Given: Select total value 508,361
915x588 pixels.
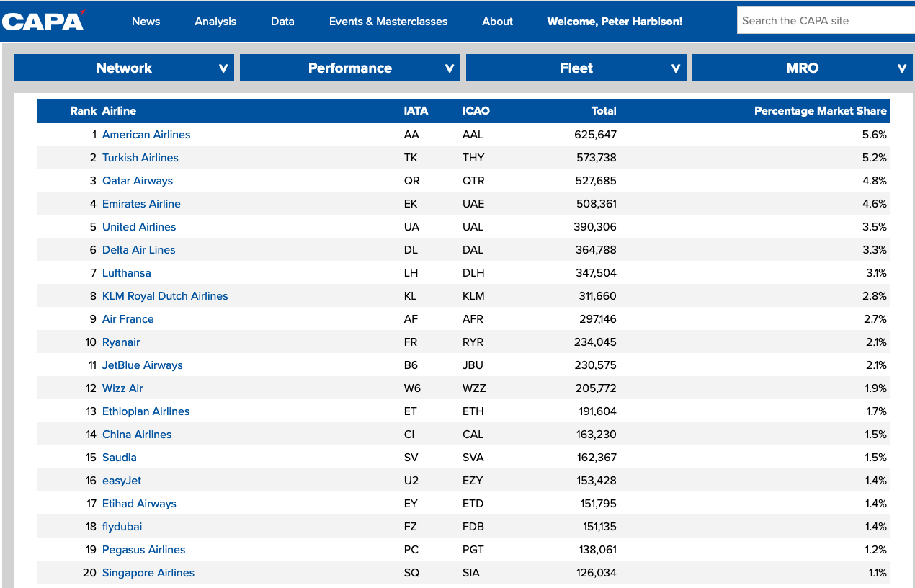Looking at the screenshot, I should [597, 204].
